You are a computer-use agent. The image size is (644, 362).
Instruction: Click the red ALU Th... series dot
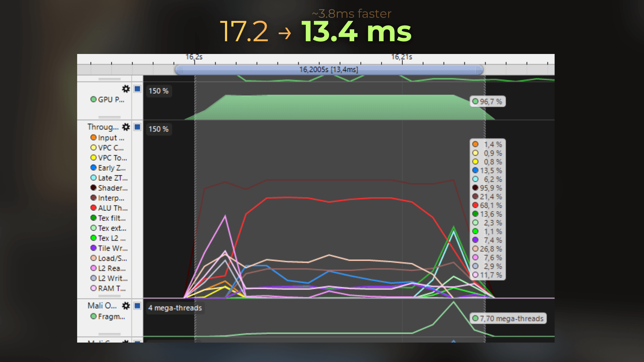(94, 208)
